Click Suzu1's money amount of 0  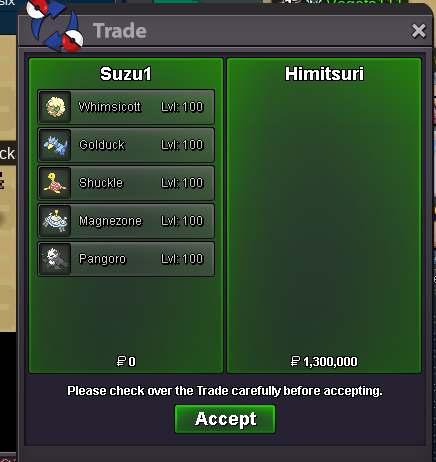pos(126,361)
